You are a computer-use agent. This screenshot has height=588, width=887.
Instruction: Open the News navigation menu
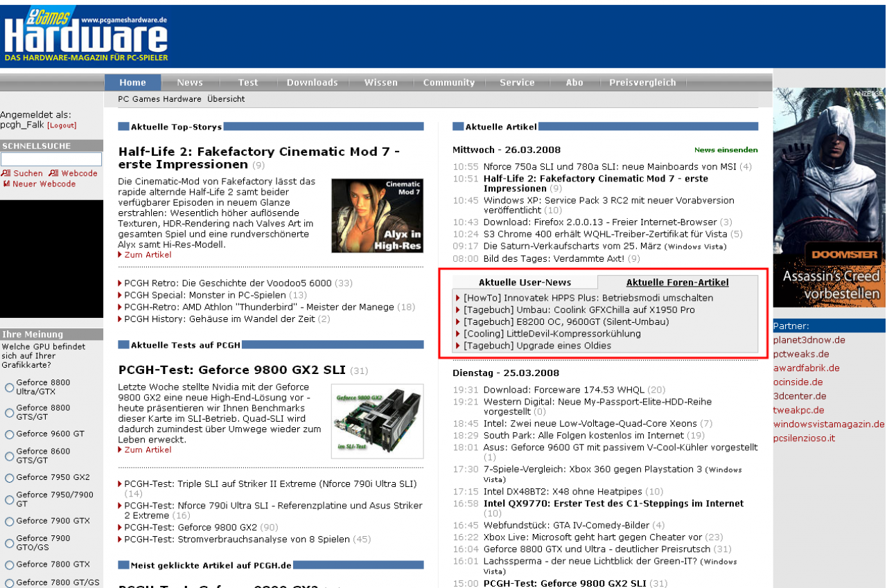click(190, 82)
